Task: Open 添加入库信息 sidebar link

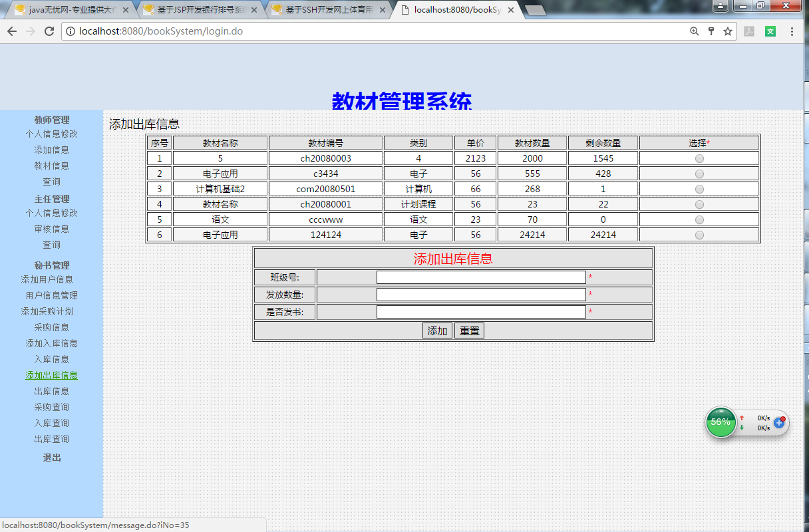Action: (51, 343)
